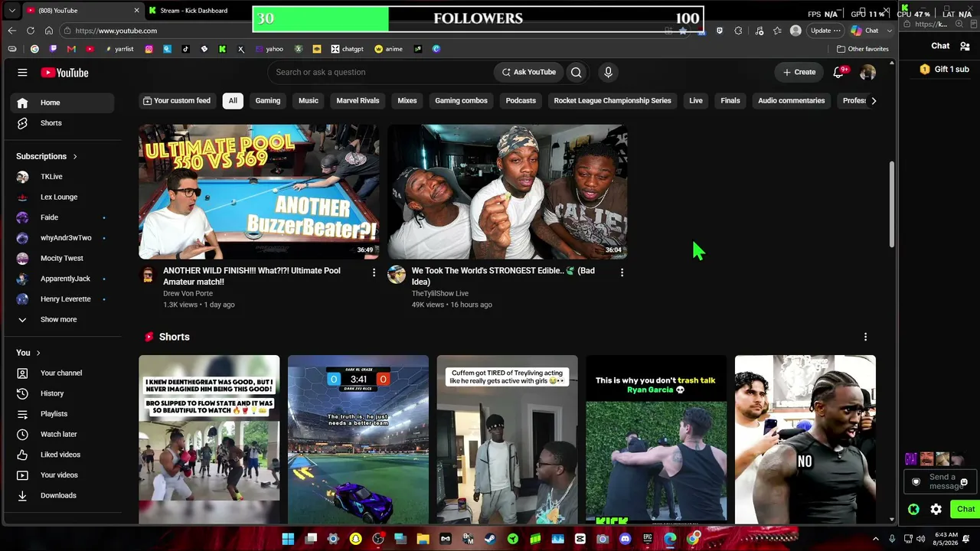
Task: Open Steam from the taskbar
Action: point(490,539)
